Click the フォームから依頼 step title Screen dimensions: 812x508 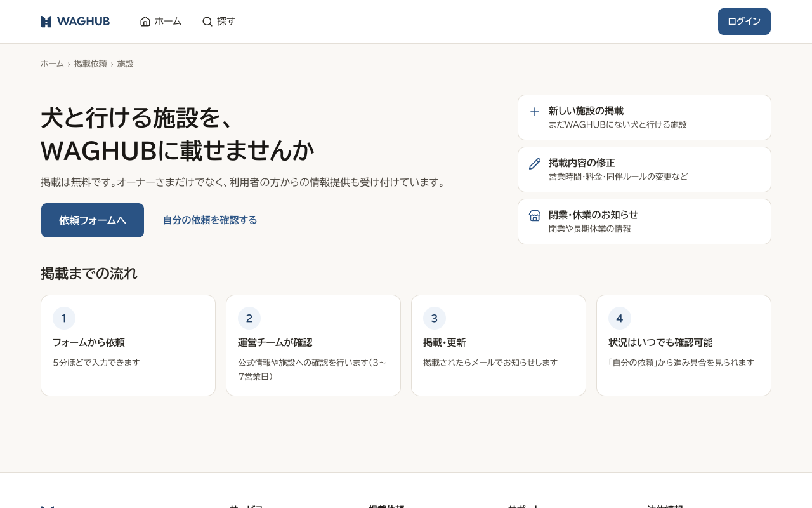89,343
